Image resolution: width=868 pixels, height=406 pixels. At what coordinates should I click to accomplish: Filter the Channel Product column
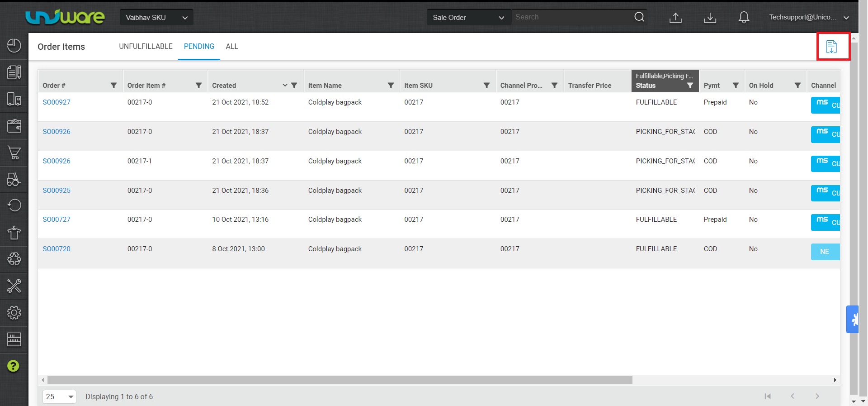point(555,86)
